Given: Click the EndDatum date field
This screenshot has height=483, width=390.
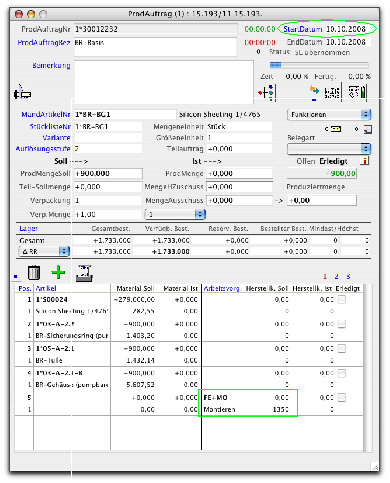Looking at the screenshot, I should click(346, 42).
